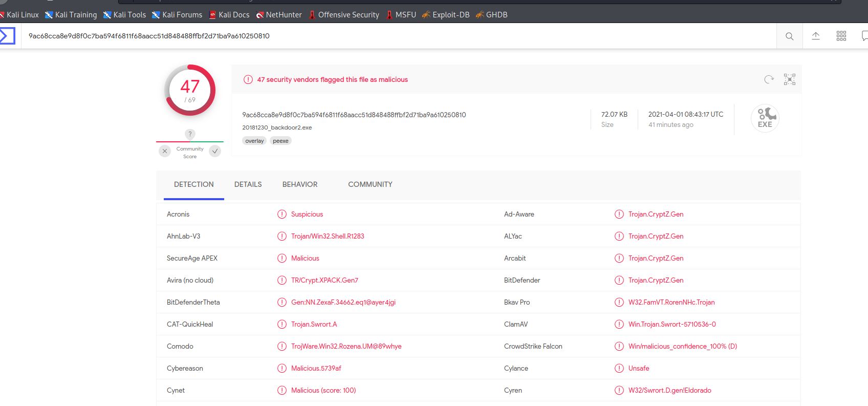The image size is (868, 406).
Task: Click the 'BitDefender' vendor name
Action: [x=522, y=281]
